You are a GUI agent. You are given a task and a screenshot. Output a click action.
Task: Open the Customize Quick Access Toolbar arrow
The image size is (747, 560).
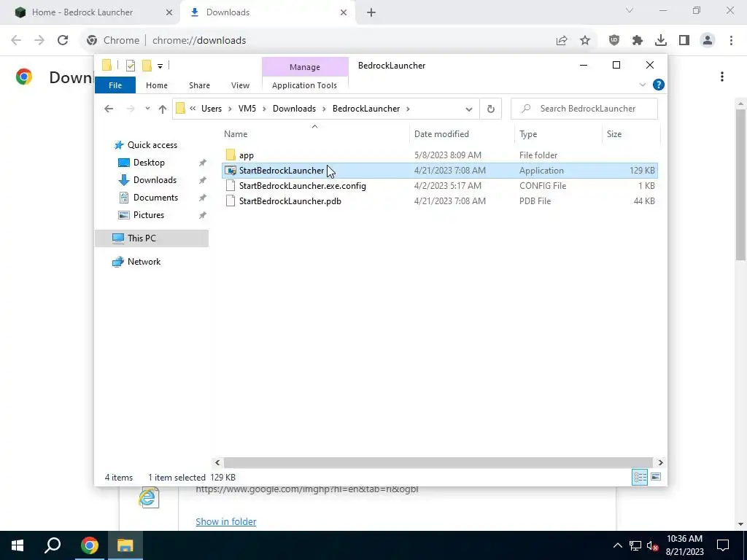(x=160, y=66)
